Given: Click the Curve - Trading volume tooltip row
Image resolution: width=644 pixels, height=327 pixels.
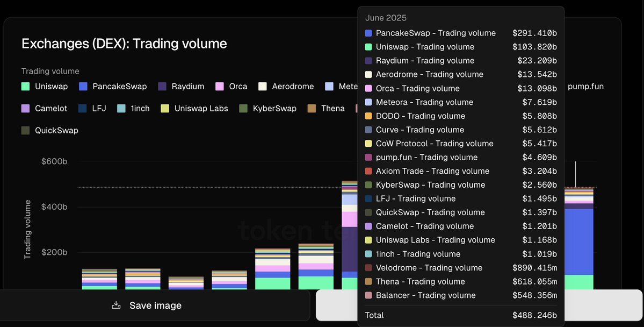Looking at the screenshot, I should tap(461, 130).
